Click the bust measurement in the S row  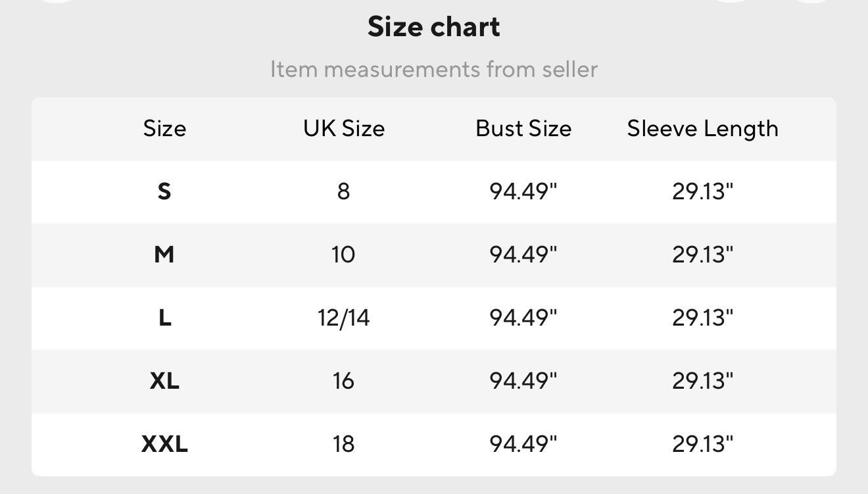tap(523, 191)
